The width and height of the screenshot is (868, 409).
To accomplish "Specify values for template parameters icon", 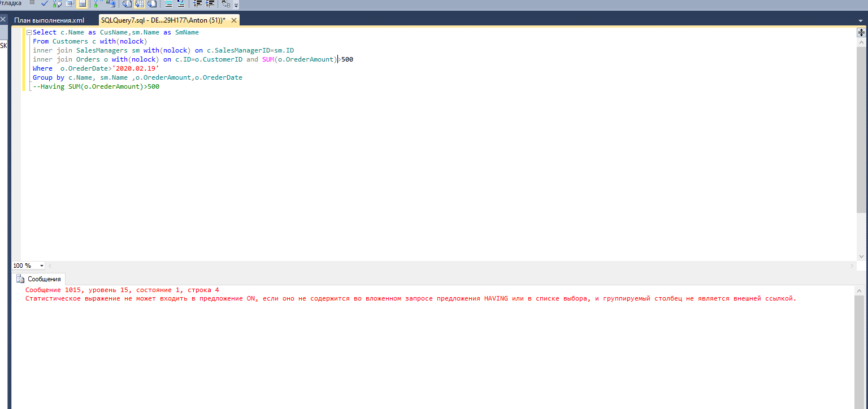I will click(x=226, y=3).
